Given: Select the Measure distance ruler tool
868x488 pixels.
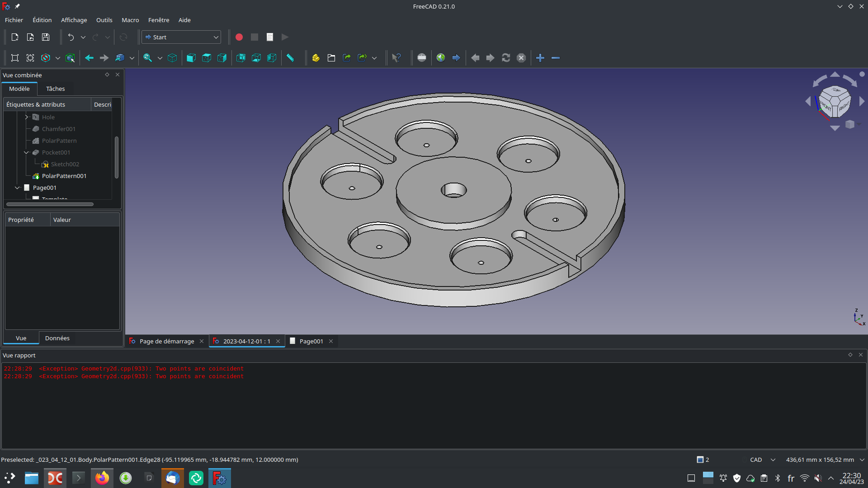Looking at the screenshot, I should pyautogui.click(x=291, y=58).
